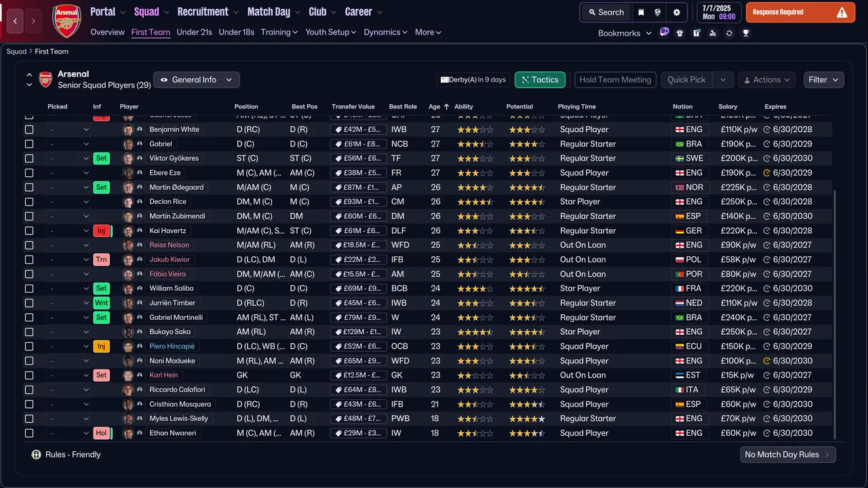Click the No Match Day Rules button
The height and width of the screenshot is (488, 868).
pyautogui.click(x=788, y=454)
